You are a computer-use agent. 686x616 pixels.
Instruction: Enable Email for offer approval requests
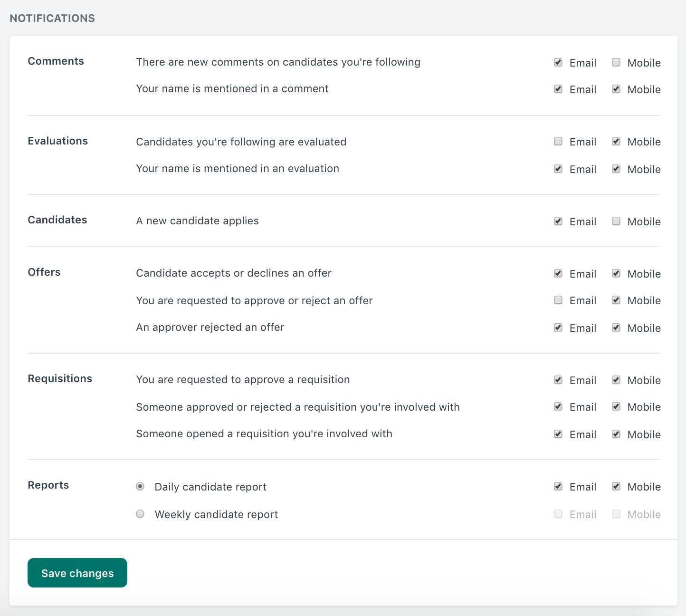(558, 300)
